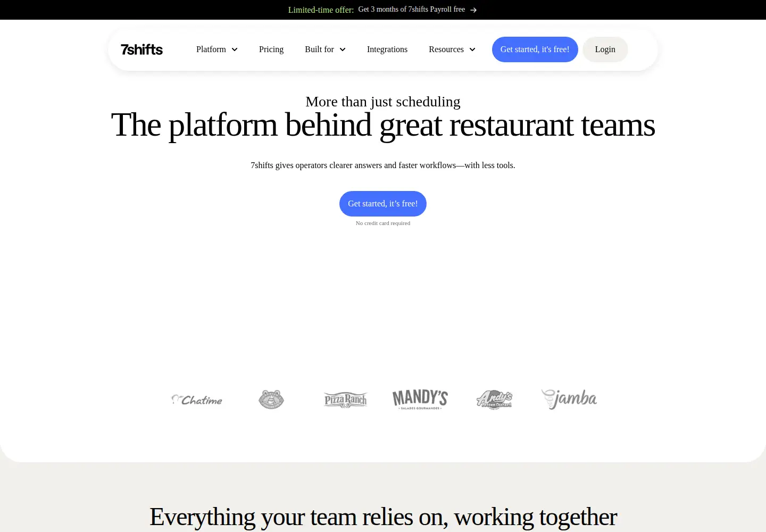The width and height of the screenshot is (766, 532).
Task: Click the 'Limited-time offer:' text
Action: pyautogui.click(x=321, y=10)
